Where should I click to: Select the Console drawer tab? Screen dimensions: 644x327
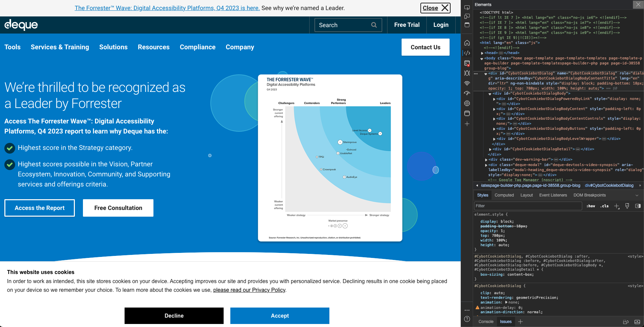486,322
